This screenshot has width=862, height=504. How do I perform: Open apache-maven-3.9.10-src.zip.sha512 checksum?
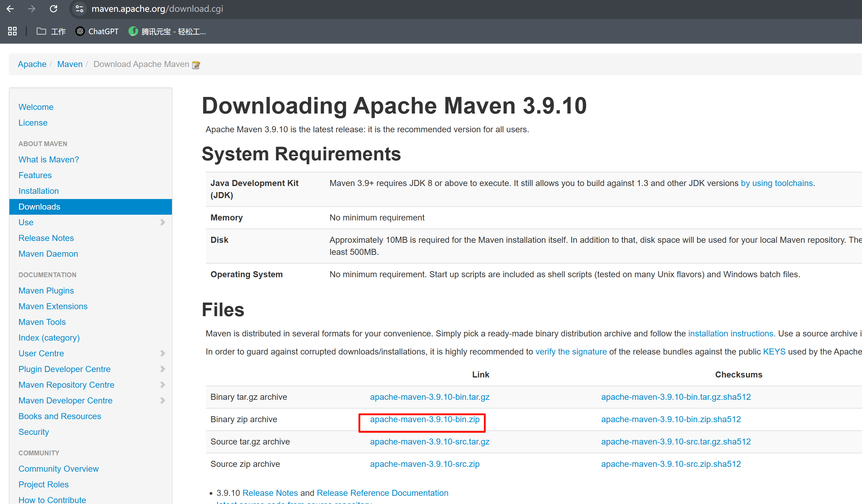(671, 464)
